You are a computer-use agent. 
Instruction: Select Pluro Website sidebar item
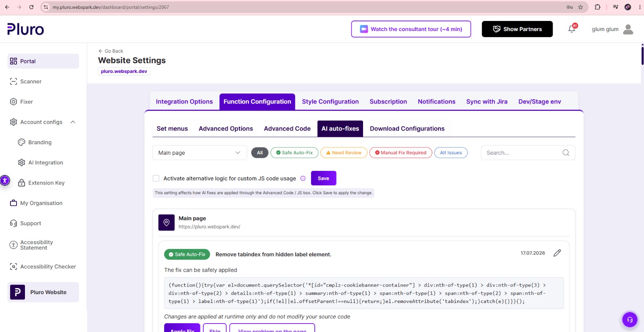pos(43,292)
